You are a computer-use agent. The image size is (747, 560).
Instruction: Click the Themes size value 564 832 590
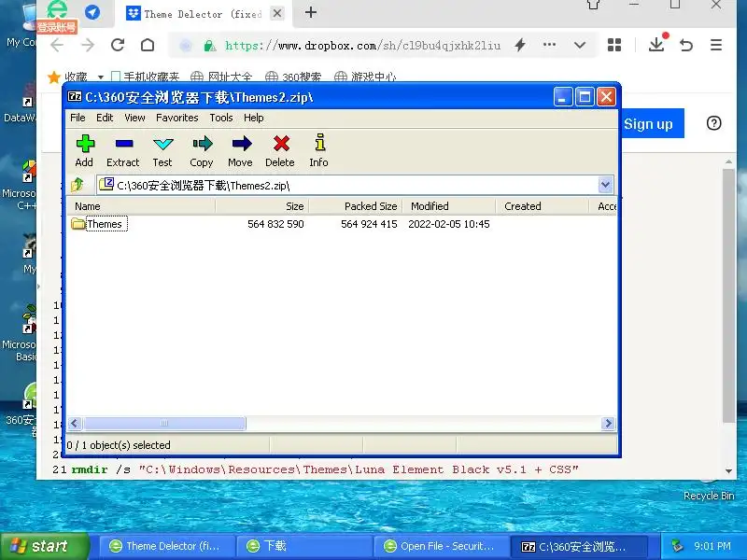point(275,224)
